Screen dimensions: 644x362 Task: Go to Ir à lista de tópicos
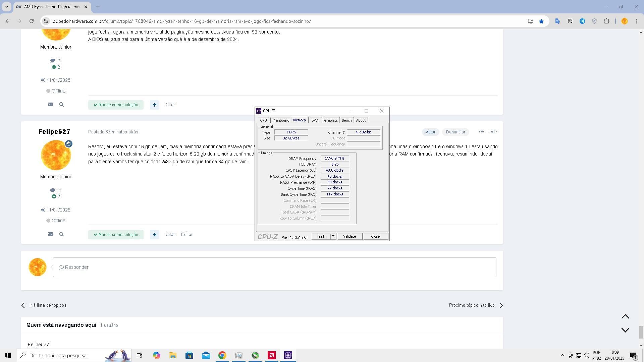44,305
